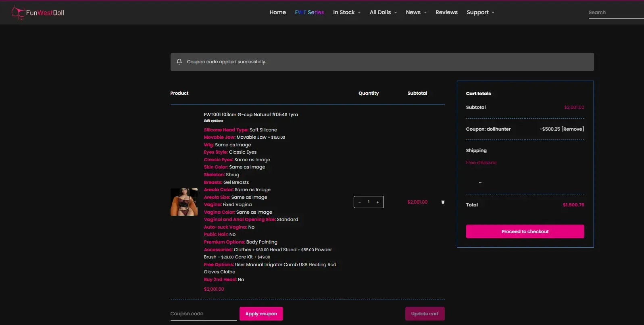
Task: Click the Edit options link
Action: (x=213, y=121)
